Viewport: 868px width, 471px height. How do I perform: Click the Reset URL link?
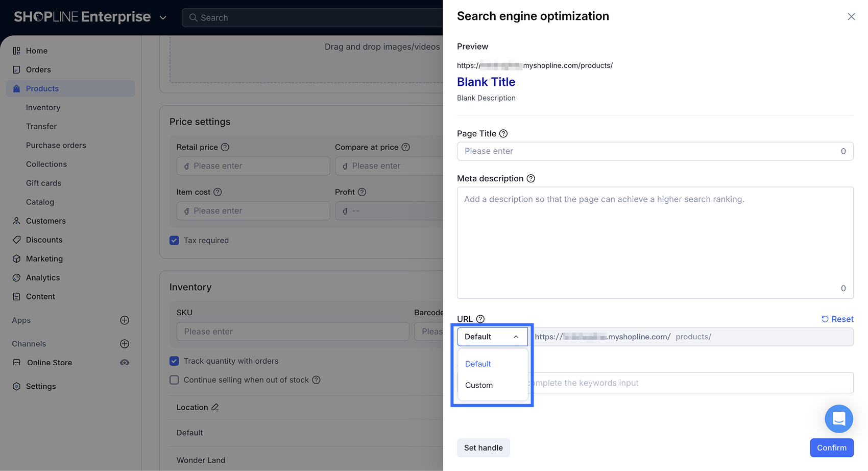coord(837,319)
